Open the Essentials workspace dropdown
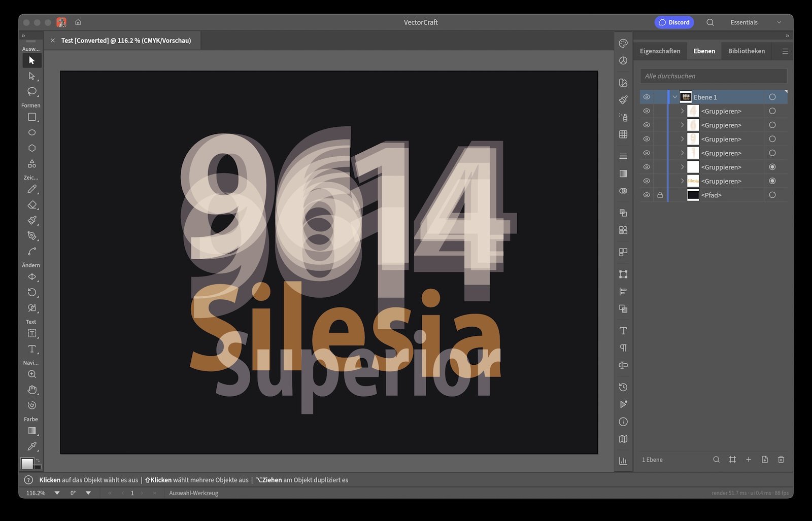The width and height of the screenshot is (812, 521). pyautogui.click(x=756, y=22)
